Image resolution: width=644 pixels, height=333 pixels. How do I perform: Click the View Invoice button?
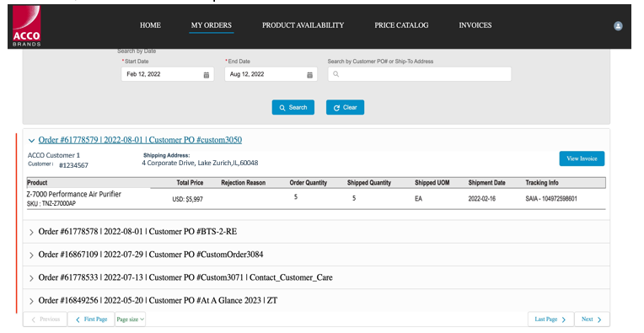click(582, 158)
